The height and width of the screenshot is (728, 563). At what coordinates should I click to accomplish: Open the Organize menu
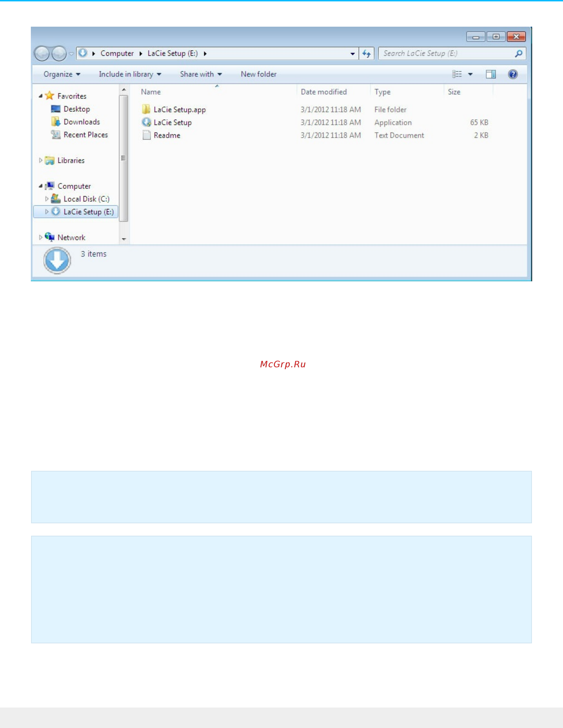pos(62,74)
